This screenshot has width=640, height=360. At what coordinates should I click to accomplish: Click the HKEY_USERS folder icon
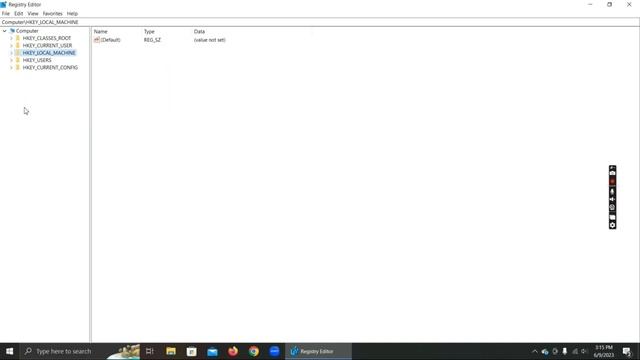pyautogui.click(x=18, y=60)
